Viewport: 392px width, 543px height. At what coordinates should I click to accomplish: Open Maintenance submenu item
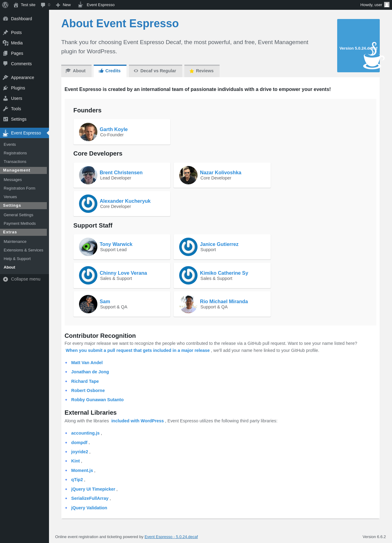pyautogui.click(x=15, y=242)
